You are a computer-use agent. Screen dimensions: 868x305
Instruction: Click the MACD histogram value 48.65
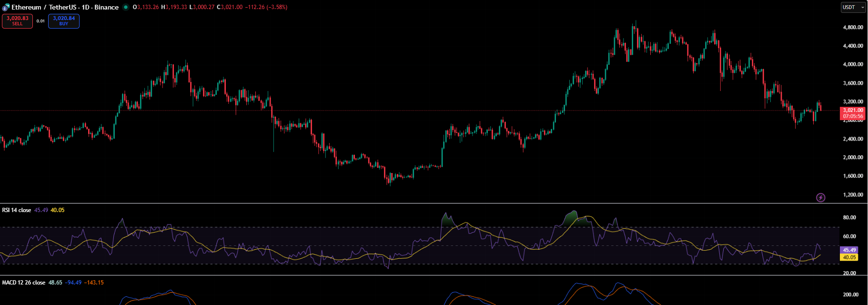(55, 283)
